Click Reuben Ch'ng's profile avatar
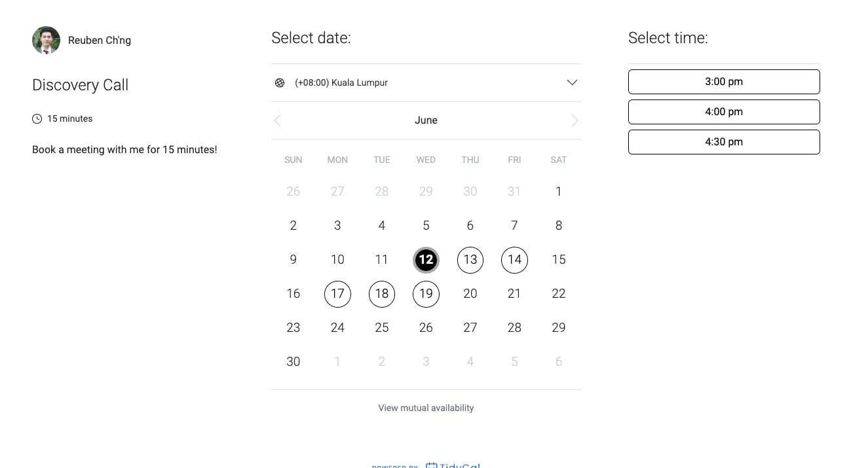The height and width of the screenshot is (468, 868). (46, 41)
